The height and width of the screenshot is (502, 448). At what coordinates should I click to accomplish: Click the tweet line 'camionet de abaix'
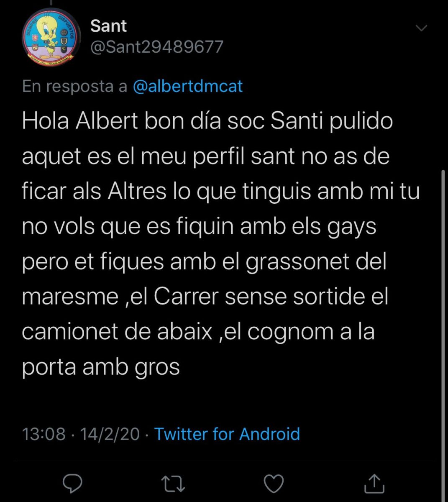pos(117,332)
